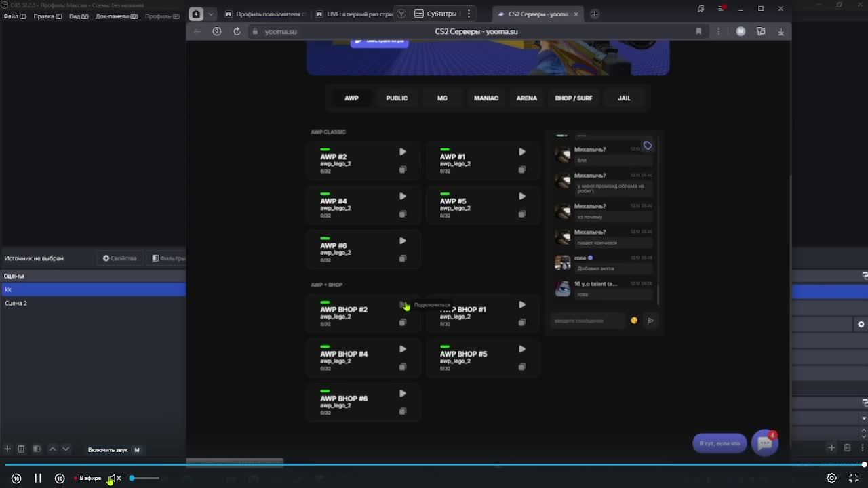
Task: Exit fullscreen in the video player
Action: click(853, 478)
